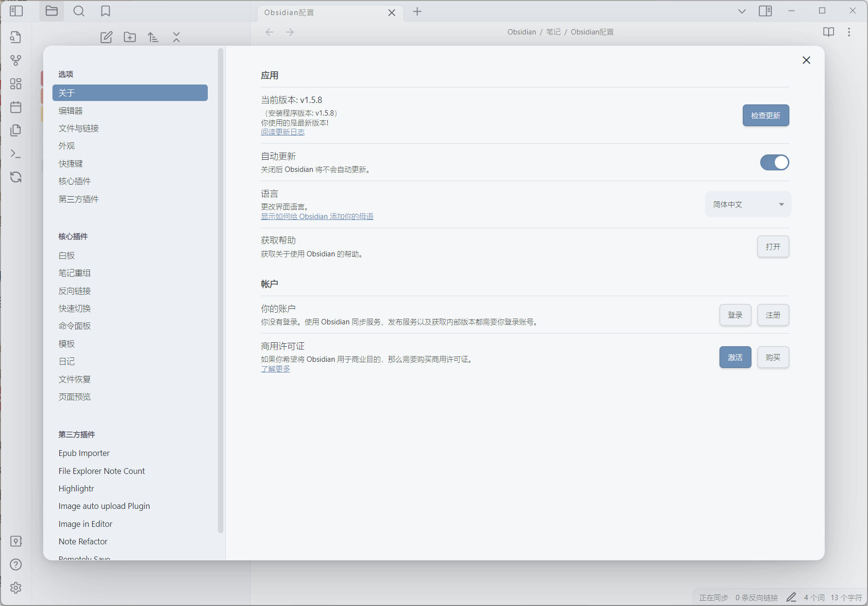The height and width of the screenshot is (606, 868).
Task: Open graph view from ribbon
Action: point(16,60)
